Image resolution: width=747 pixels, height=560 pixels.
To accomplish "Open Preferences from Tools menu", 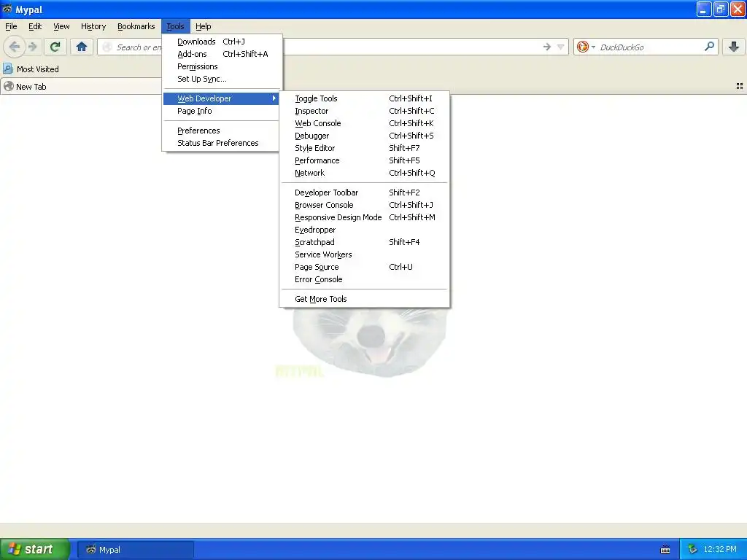I will point(222,131).
